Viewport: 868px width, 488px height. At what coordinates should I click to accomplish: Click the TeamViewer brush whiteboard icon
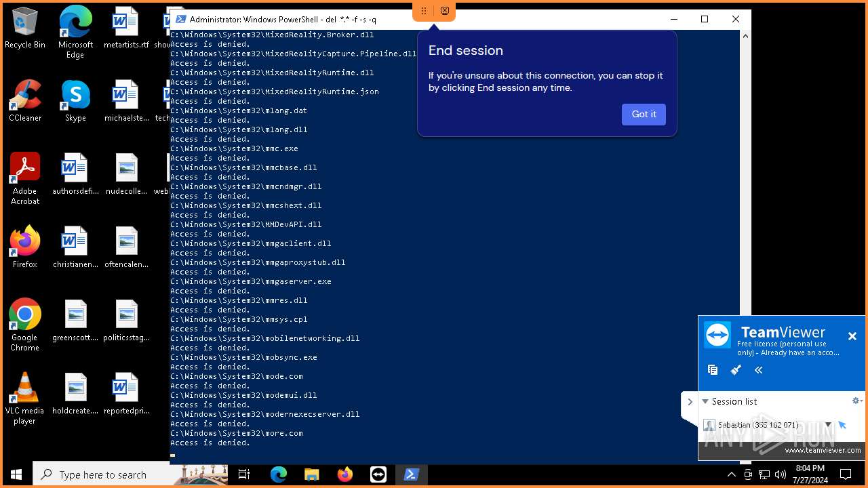pos(736,370)
